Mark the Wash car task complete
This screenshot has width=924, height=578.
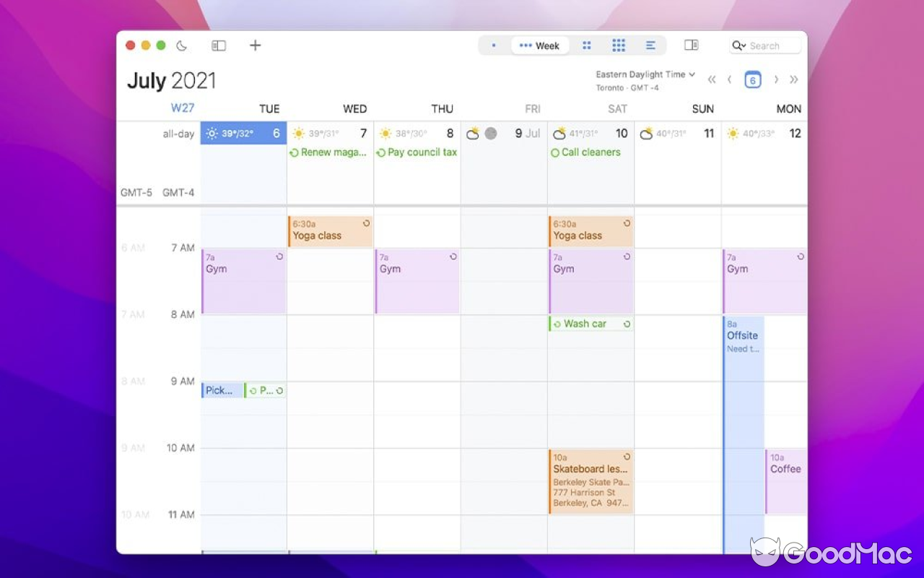556,323
